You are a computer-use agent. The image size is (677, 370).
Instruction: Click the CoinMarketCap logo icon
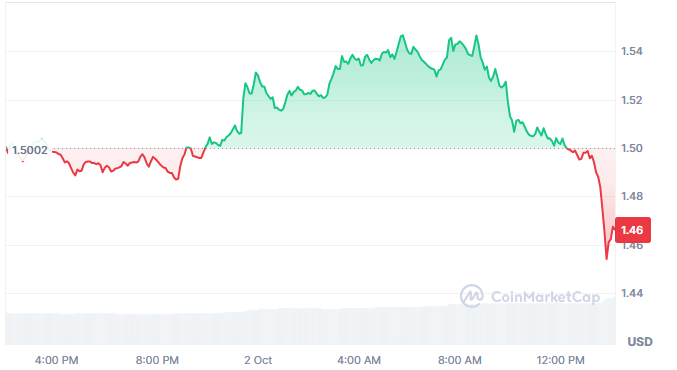[471, 296]
